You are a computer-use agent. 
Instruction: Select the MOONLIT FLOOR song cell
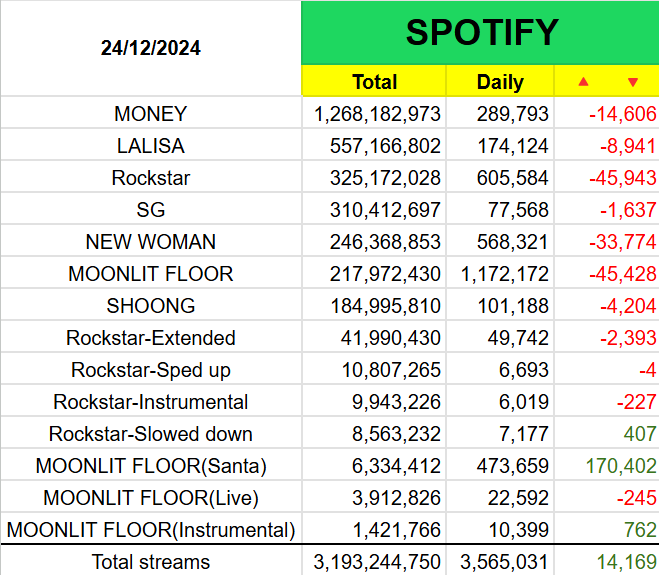pos(151,273)
